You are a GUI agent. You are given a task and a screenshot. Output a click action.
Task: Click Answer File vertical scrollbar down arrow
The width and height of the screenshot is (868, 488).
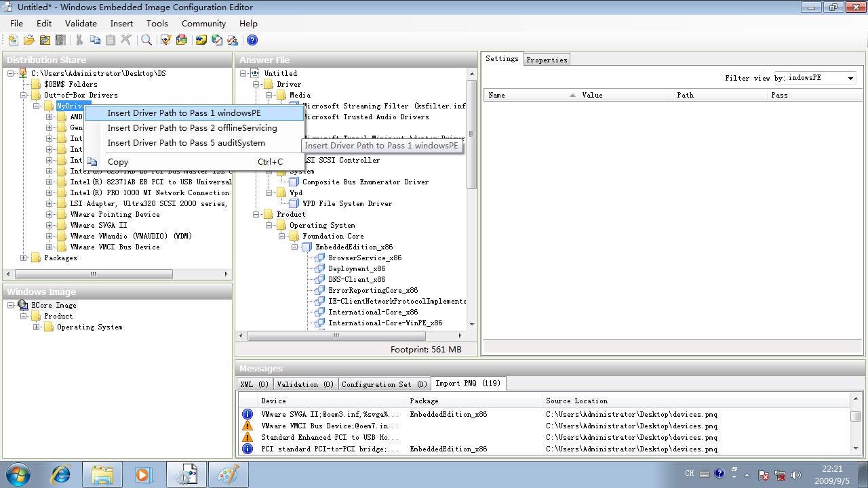coord(472,324)
